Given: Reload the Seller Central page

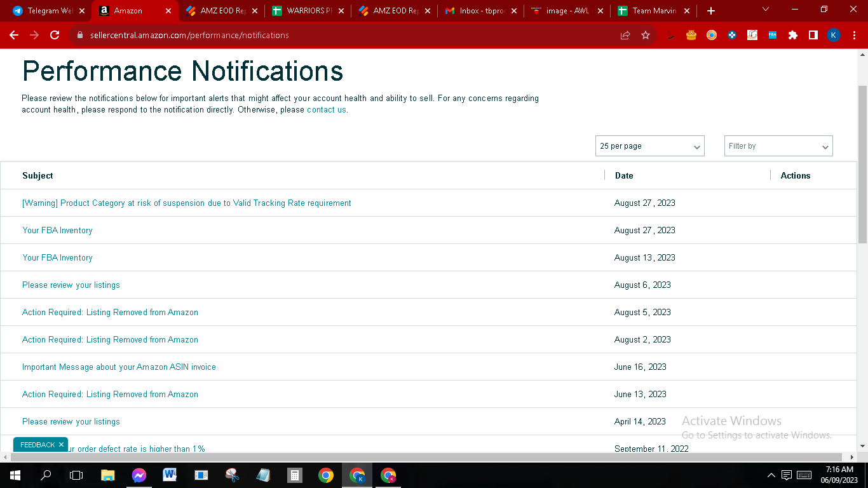Looking at the screenshot, I should (x=55, y=36).
